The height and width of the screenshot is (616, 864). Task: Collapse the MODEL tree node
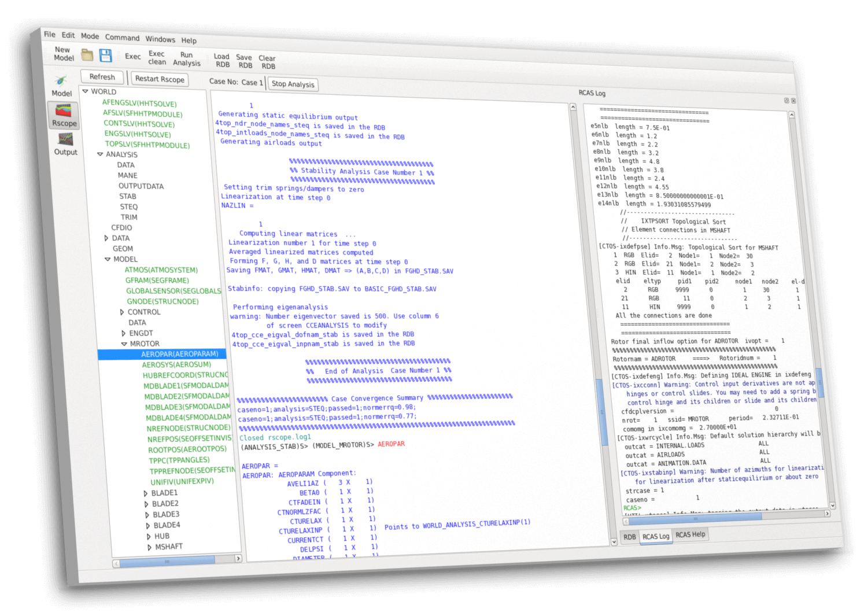pyautogui.click(x=108, y=260)
